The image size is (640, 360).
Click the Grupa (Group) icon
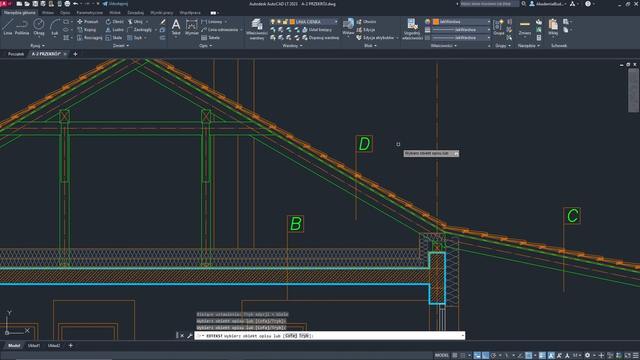[498, 27]
